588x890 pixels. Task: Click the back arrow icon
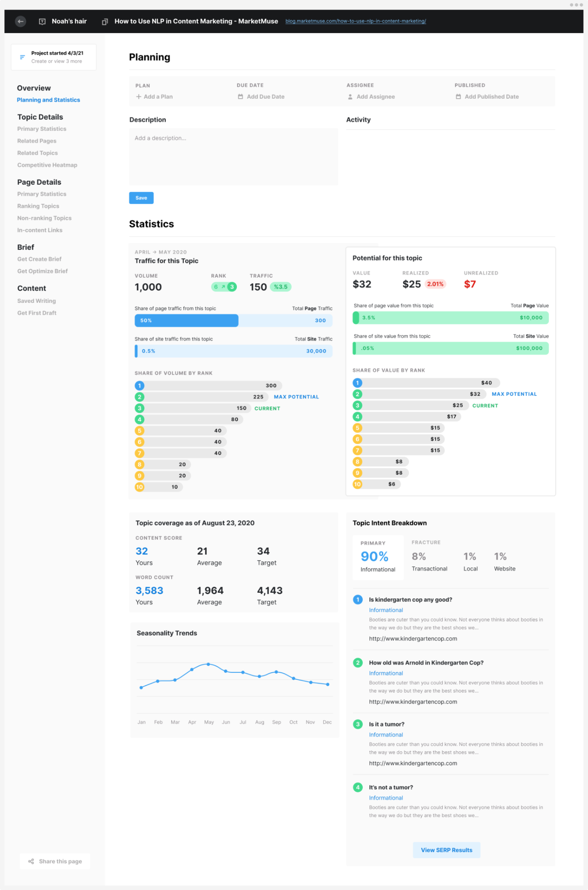click(x=20, y=21)
